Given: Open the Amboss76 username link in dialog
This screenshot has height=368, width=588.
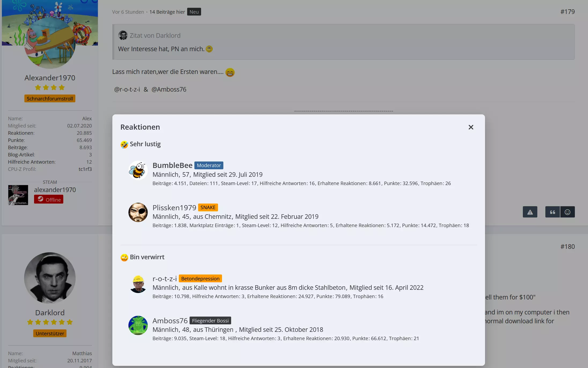Looking at the screenshot, I should coord(170,321).
